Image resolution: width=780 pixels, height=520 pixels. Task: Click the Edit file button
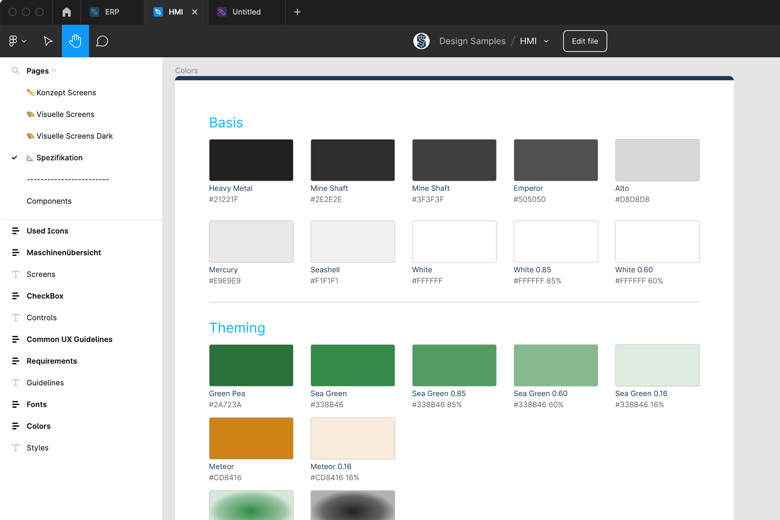coord(585,41)
